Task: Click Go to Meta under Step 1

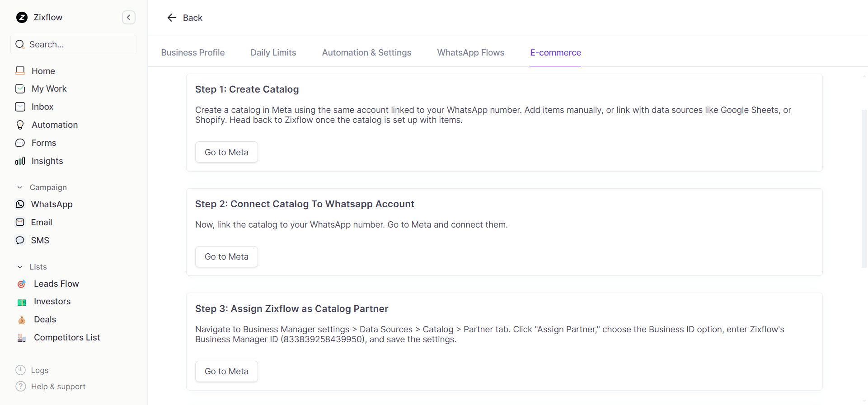Action: coord(226,152)
